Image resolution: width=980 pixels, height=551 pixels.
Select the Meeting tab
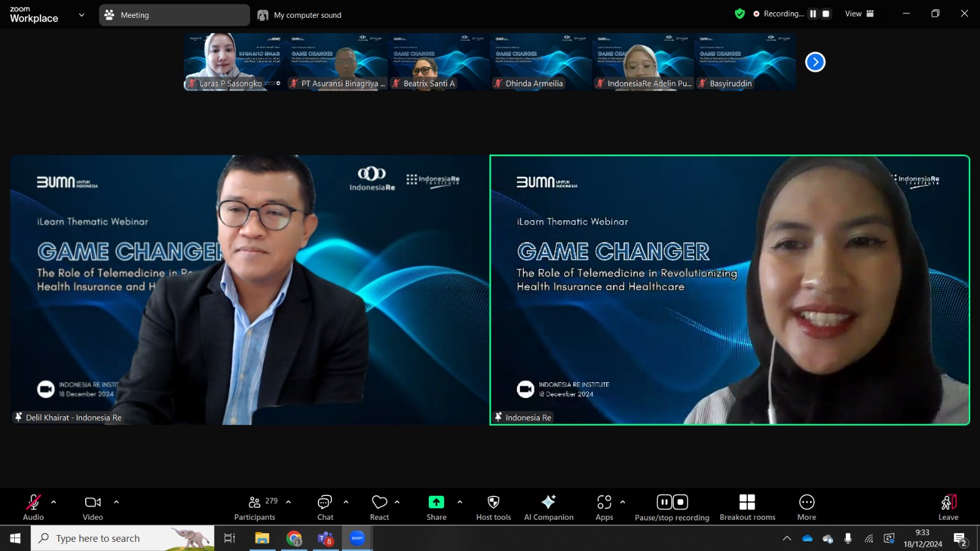[174, 15]
